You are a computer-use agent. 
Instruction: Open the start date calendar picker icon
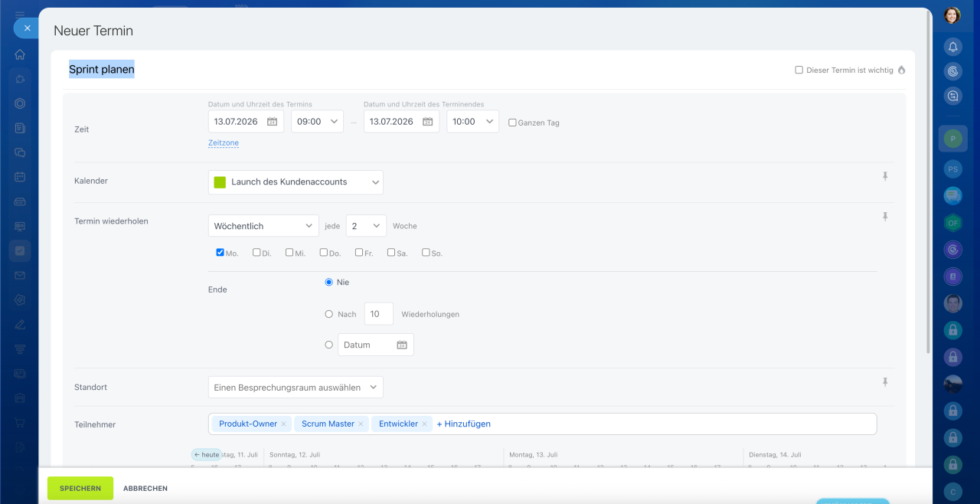click(272, 121)
